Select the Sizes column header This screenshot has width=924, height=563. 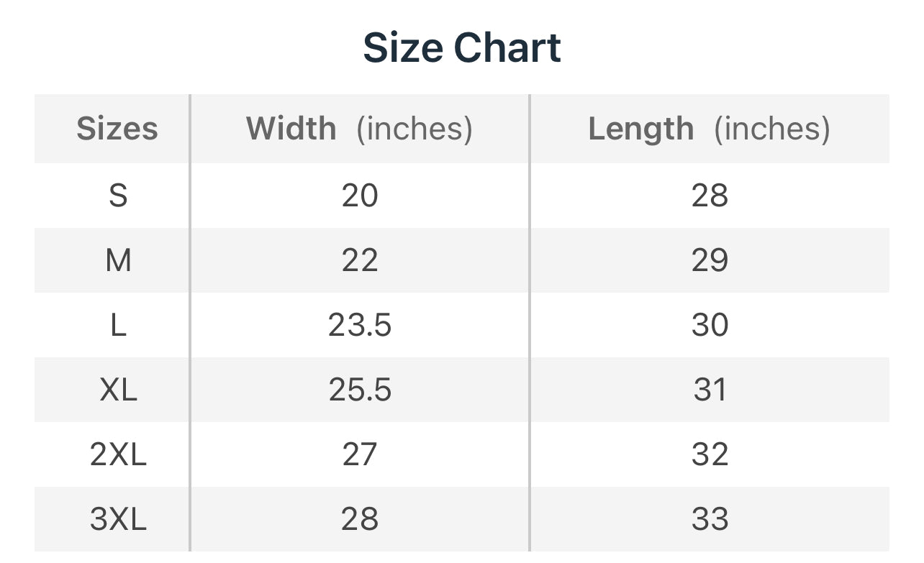pos(117,129)
